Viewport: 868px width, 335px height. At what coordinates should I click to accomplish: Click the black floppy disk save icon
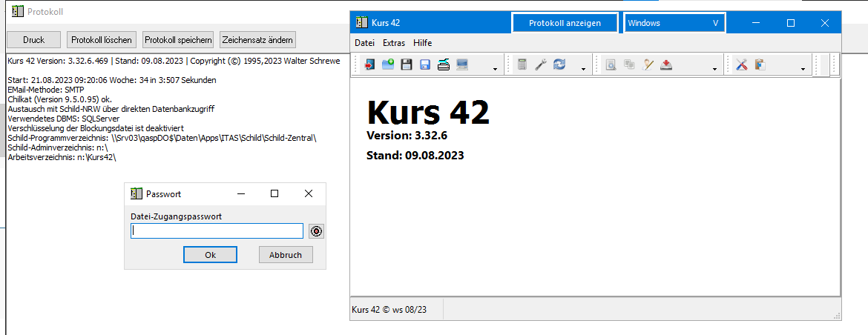(x=407, y=65)
